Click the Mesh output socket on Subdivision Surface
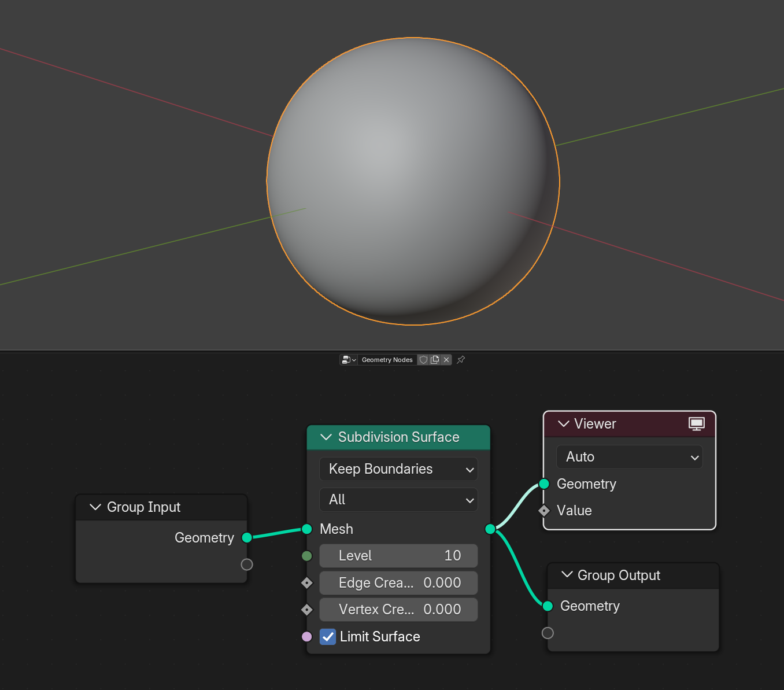The height and width of the screenshot is (690, 784). coord(490,529)
